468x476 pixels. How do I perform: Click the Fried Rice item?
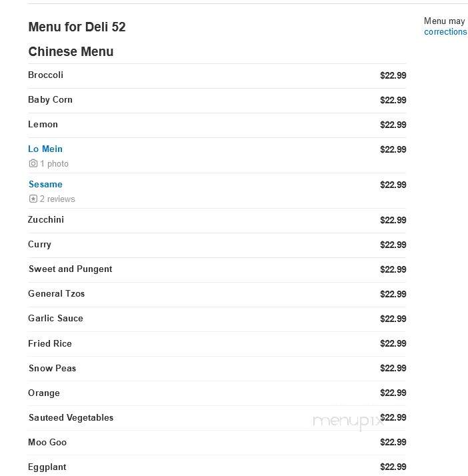click(x=50, y=343)
